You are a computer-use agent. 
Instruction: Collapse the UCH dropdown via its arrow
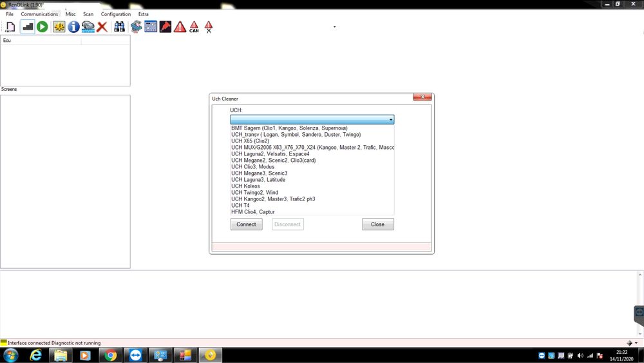(x=391, y=120)
